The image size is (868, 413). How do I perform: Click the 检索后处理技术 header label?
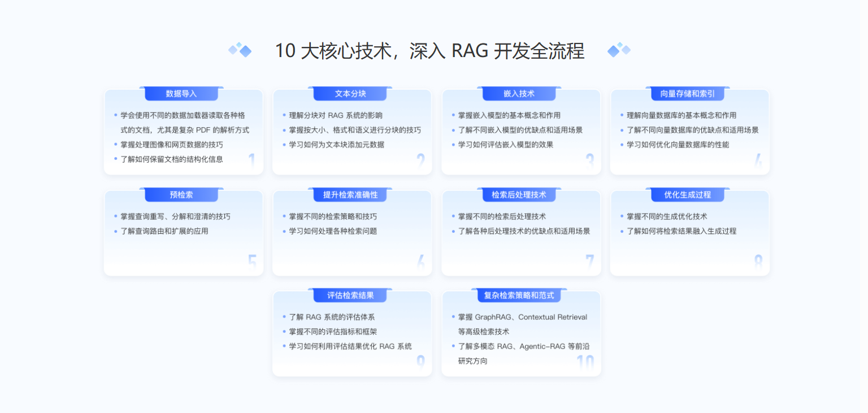[519, 195]
